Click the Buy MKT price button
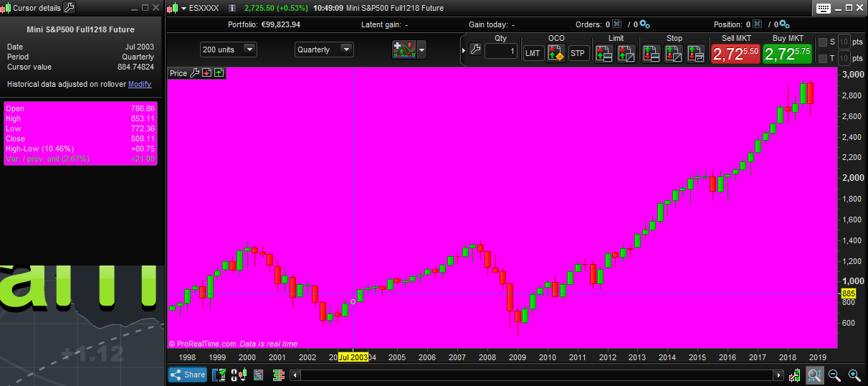This screenshot has height=386, width=868. pos(787,54)
